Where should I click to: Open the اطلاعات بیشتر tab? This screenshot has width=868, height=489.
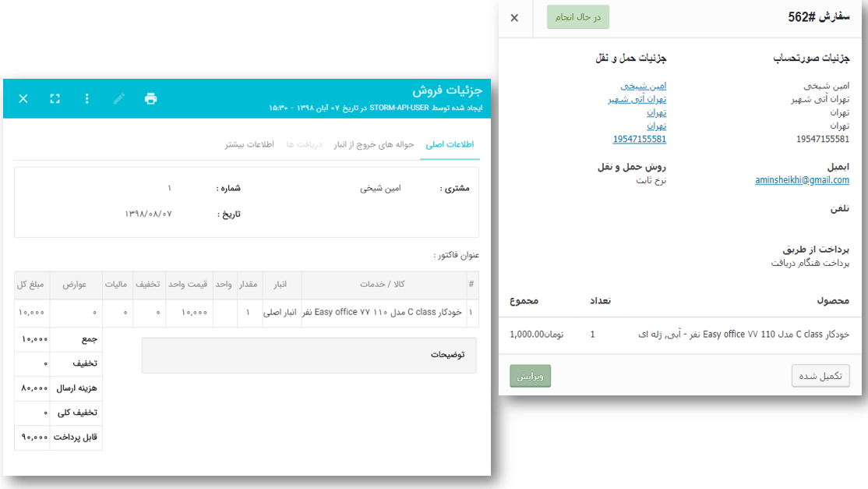[x=249, y=144]
